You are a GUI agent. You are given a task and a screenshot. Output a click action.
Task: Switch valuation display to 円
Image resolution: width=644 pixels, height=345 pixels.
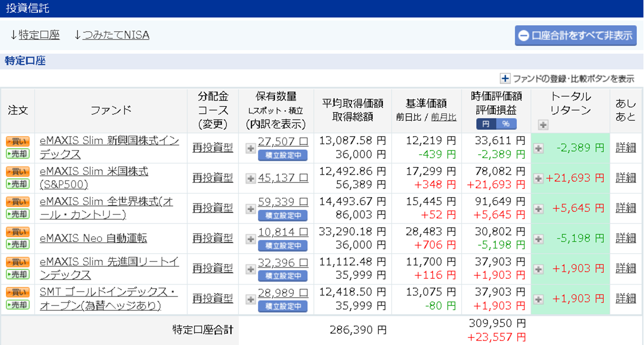point(486,124)
